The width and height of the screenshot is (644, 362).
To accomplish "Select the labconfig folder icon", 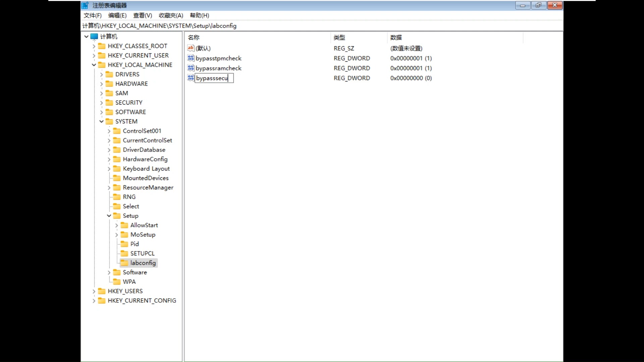I will (125, 263).
